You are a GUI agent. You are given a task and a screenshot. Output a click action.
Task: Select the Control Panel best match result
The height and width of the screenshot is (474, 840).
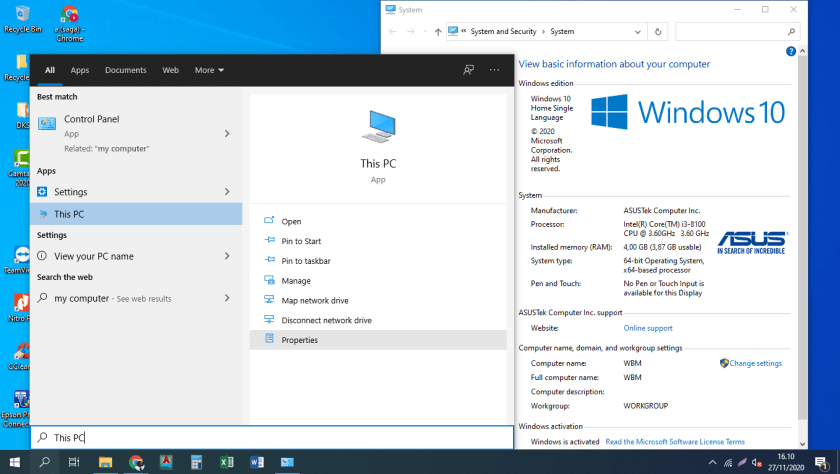[136, 133]
